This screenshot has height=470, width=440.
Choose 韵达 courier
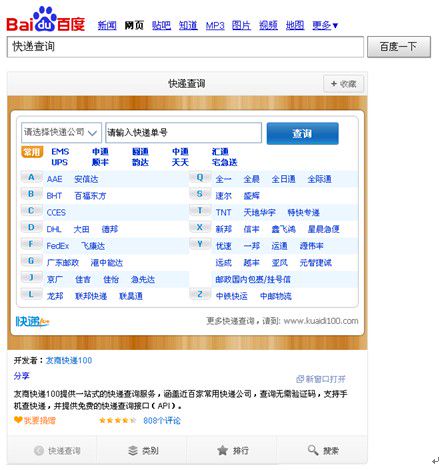coord(140,163)
